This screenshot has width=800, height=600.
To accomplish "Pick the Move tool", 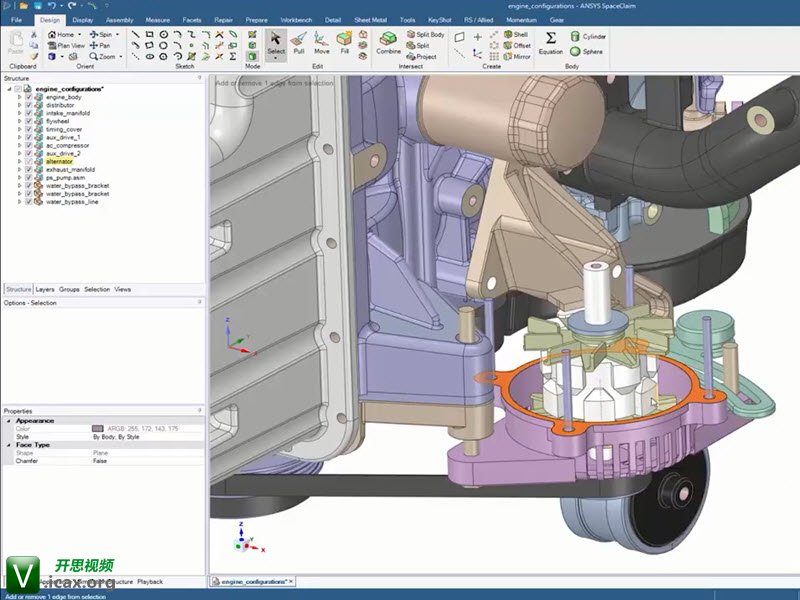I will click(321, 43).
